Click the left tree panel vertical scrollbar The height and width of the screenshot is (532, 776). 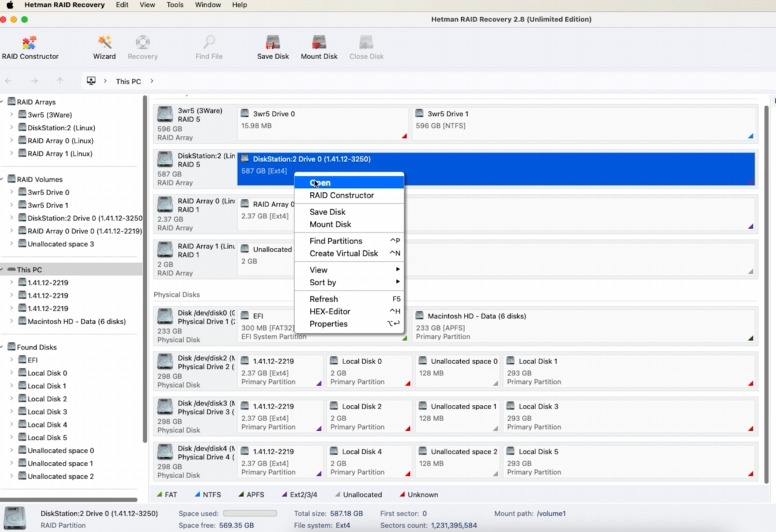click(x=145, y=269)
